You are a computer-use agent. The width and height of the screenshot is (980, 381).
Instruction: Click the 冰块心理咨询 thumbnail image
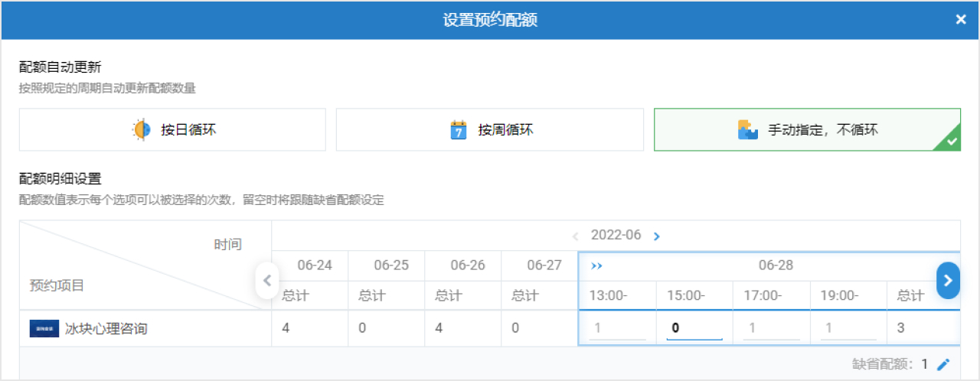[x=44, y=329]
